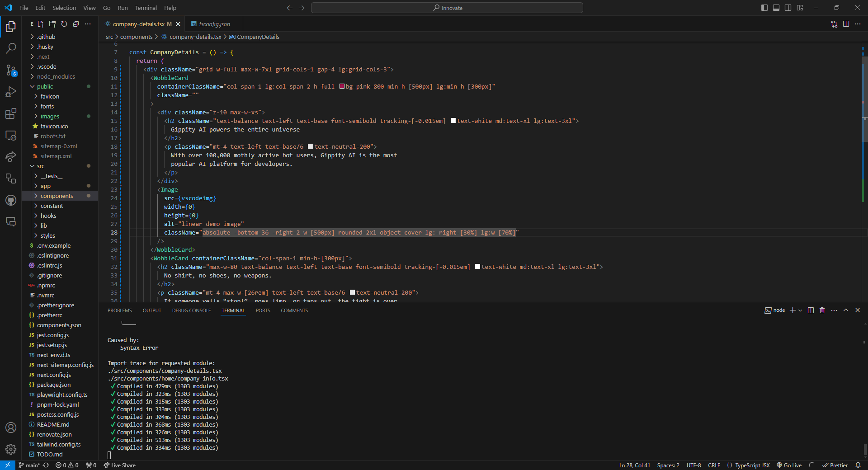Open the Source Control view
The image size is (868, 470).
pos(11,70)
